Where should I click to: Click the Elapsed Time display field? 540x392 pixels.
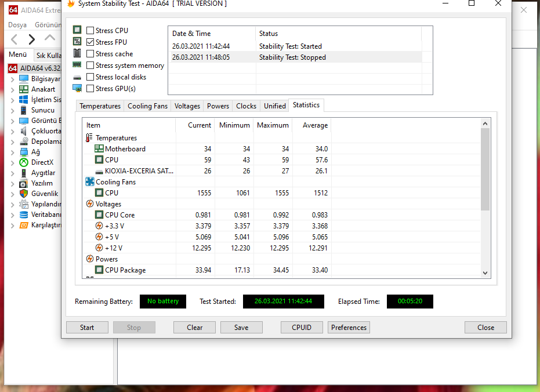click(x=409, y=302)
